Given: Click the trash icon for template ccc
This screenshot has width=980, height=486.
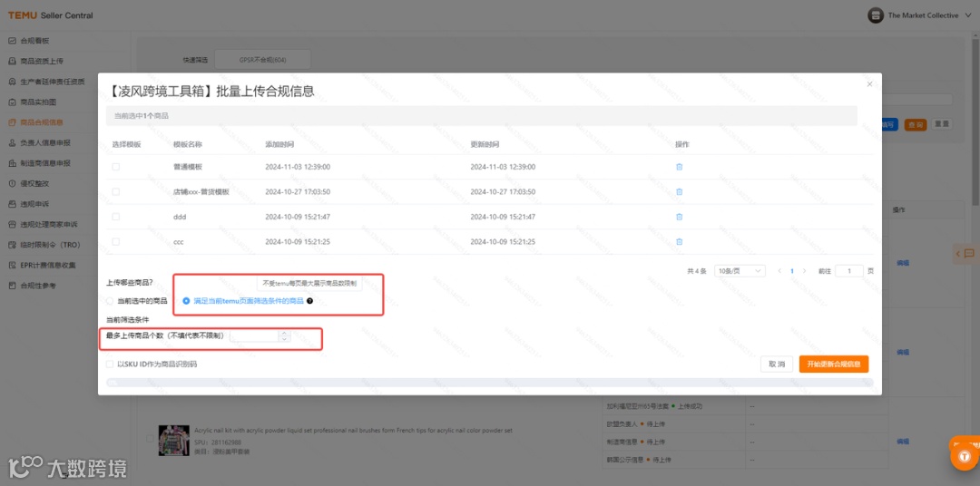Looking at the screenshot, I should tap(679, 242).
